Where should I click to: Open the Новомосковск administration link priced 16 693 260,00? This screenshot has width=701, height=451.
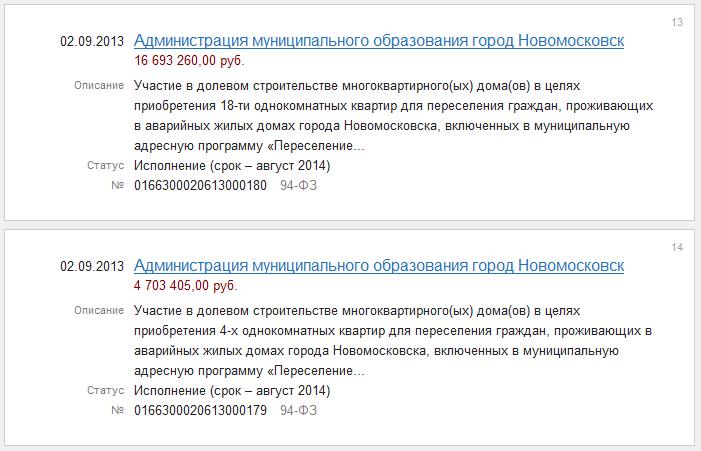[x=378, y=41]
